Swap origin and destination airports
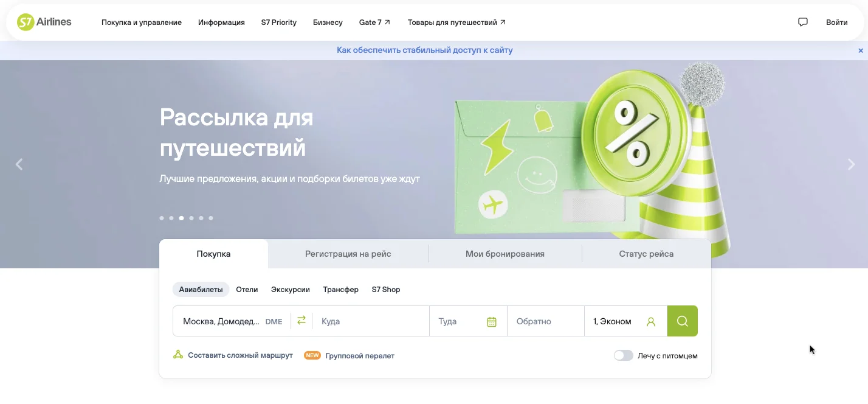The height and width of the screenshot is (404, 868). pyautogui.click(x=301, y=321)
